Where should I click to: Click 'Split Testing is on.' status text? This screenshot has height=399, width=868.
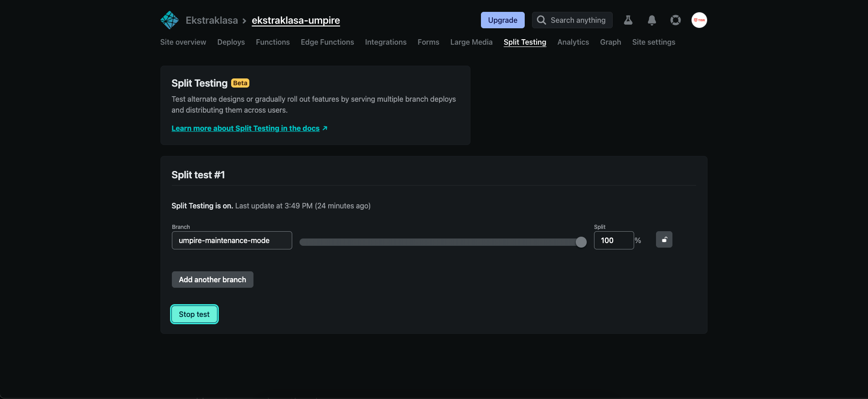pyautogui.click(x=202, y=206)
